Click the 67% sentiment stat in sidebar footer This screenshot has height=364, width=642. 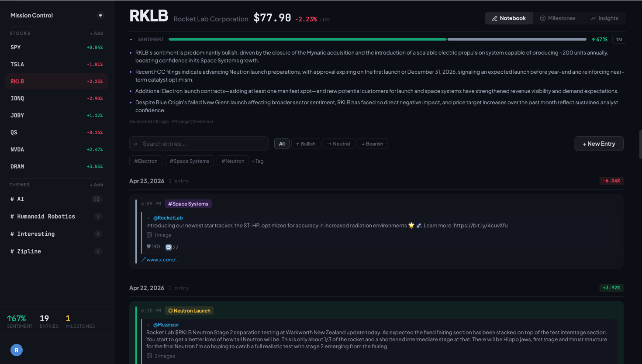(x=19, y=321)
